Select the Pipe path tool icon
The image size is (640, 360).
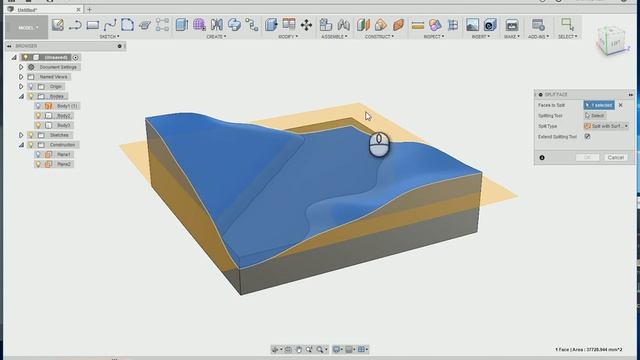tap(252, 25)
